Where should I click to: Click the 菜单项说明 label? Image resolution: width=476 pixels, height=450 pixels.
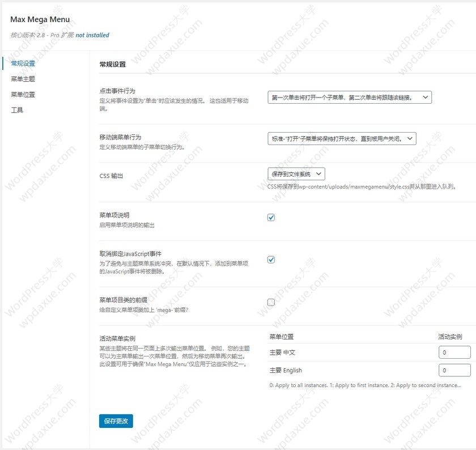114,215
